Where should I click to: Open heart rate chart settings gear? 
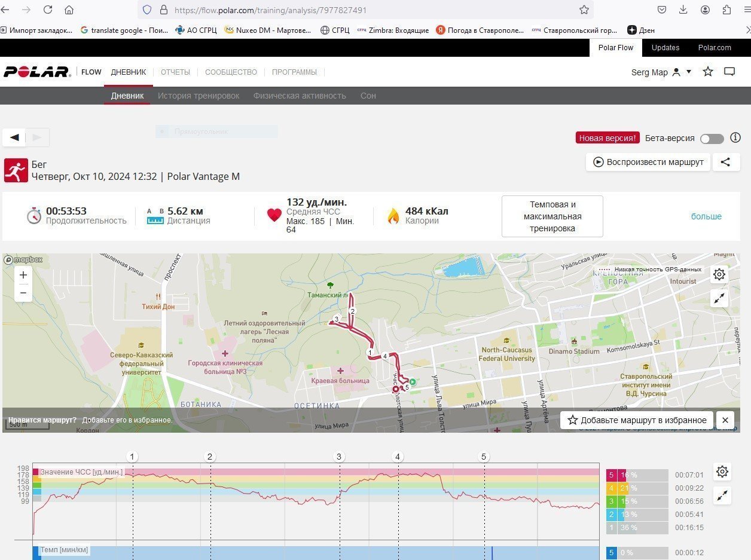722,472
